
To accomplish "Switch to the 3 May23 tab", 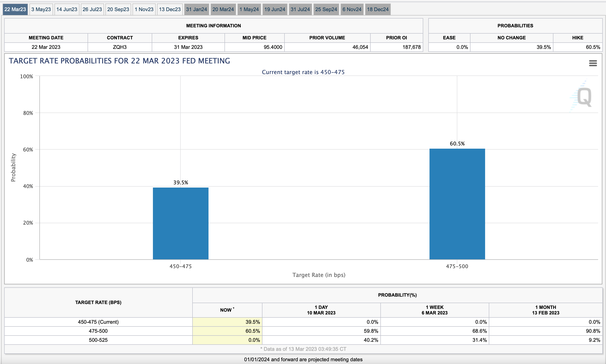I will 41,9.
